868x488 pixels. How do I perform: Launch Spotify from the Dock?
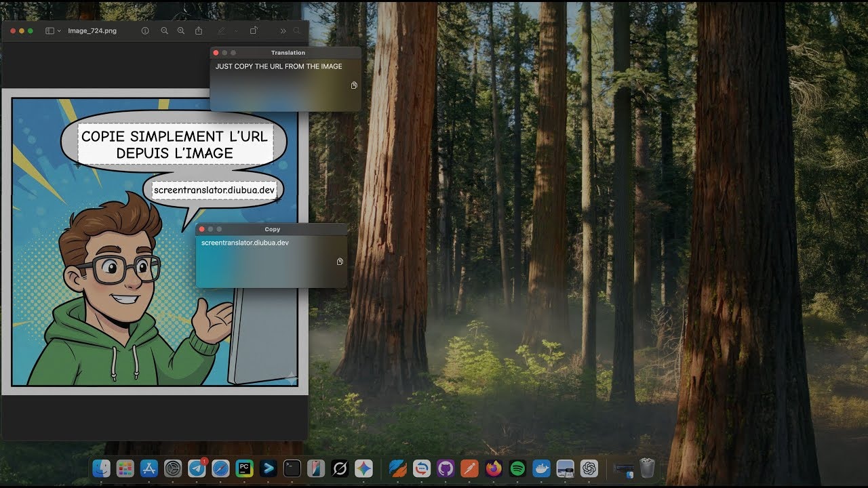click(x=517, y=468)
